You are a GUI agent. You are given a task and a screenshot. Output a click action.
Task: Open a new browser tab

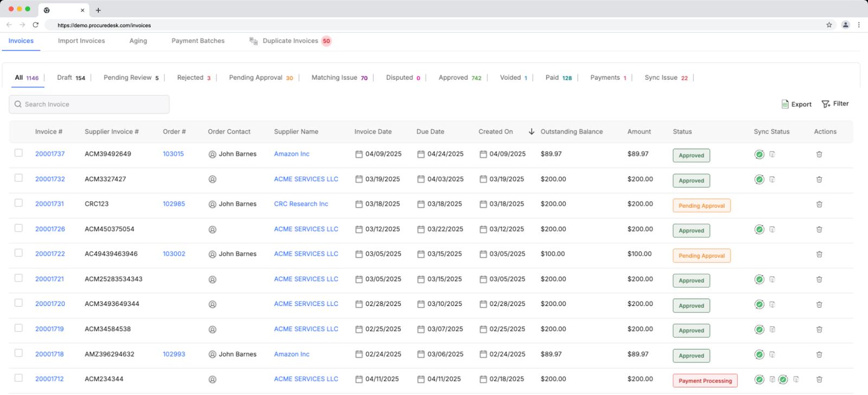98,10
